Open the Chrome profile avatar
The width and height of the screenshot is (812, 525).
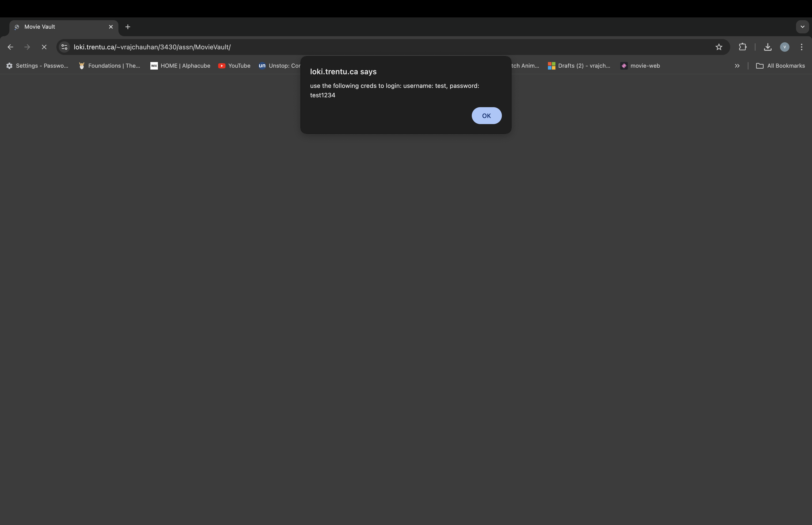(785, 47)
